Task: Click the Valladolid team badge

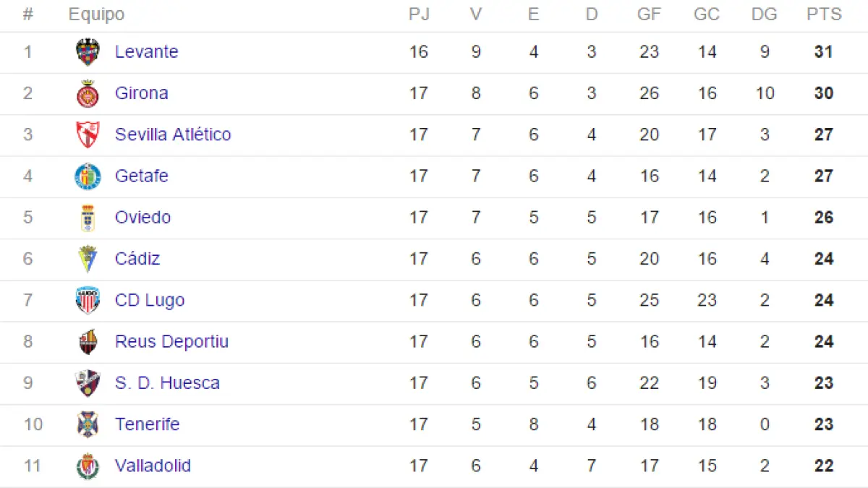Action: (88, 466)
